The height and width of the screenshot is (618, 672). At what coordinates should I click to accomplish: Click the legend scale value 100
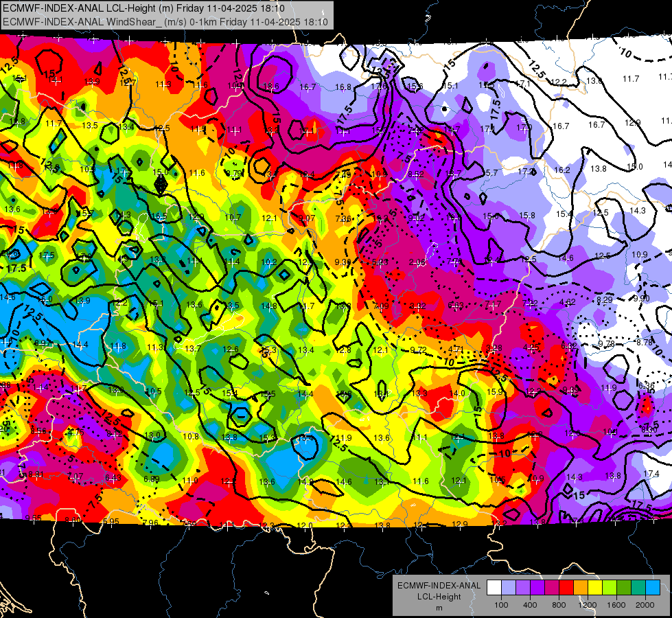coord(501,605)
